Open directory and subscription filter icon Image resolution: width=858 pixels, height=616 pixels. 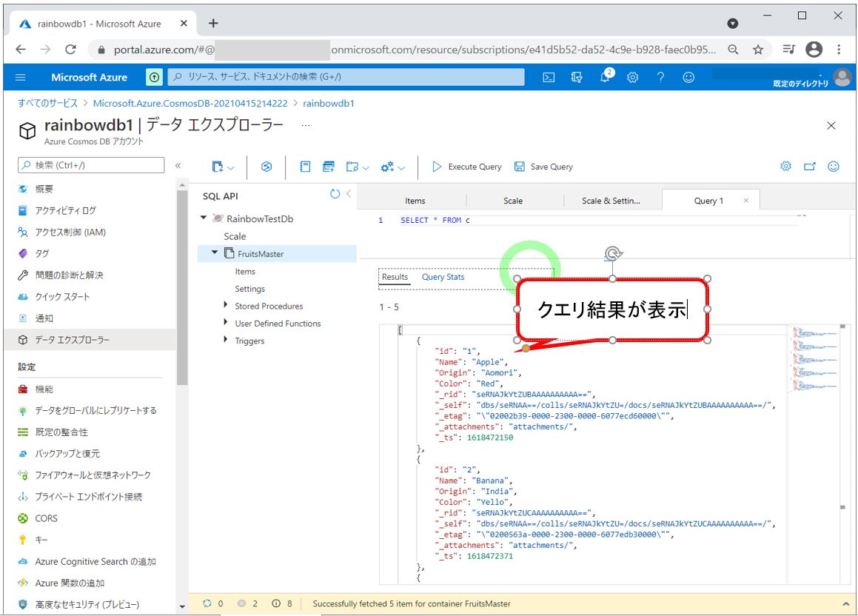(x=577, y=77)
